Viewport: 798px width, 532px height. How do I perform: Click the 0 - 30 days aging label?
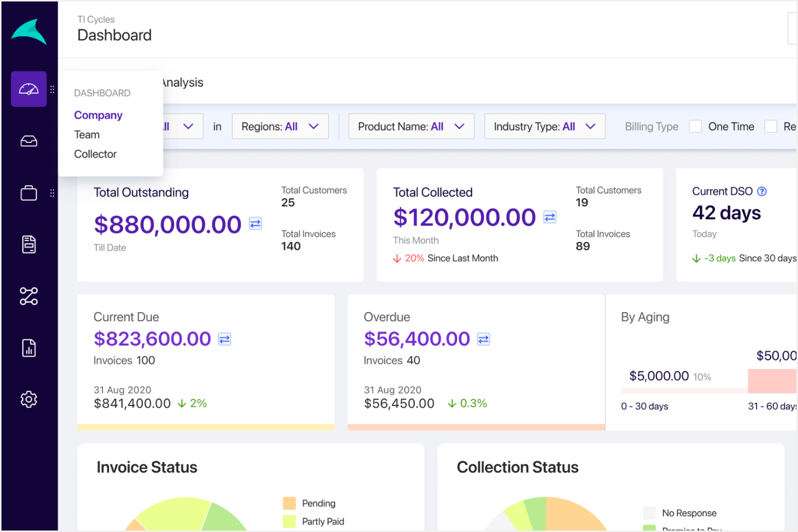(644, 406)
